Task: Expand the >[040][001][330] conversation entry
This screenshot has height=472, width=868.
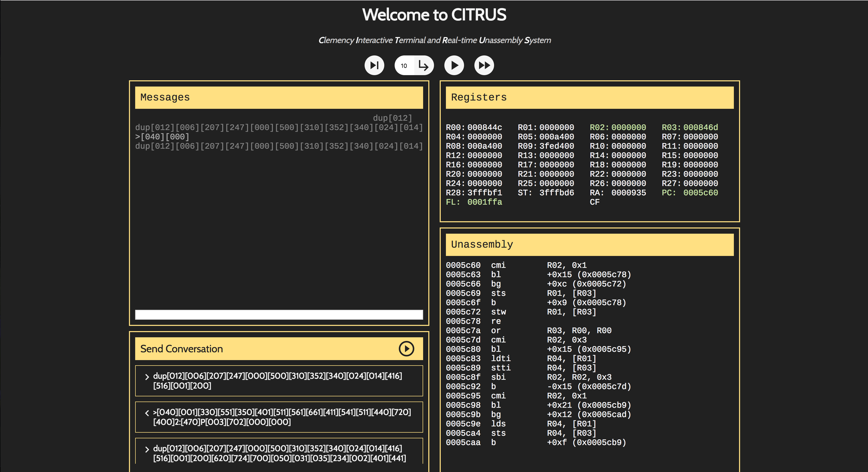Action: (x=279, y=417)
